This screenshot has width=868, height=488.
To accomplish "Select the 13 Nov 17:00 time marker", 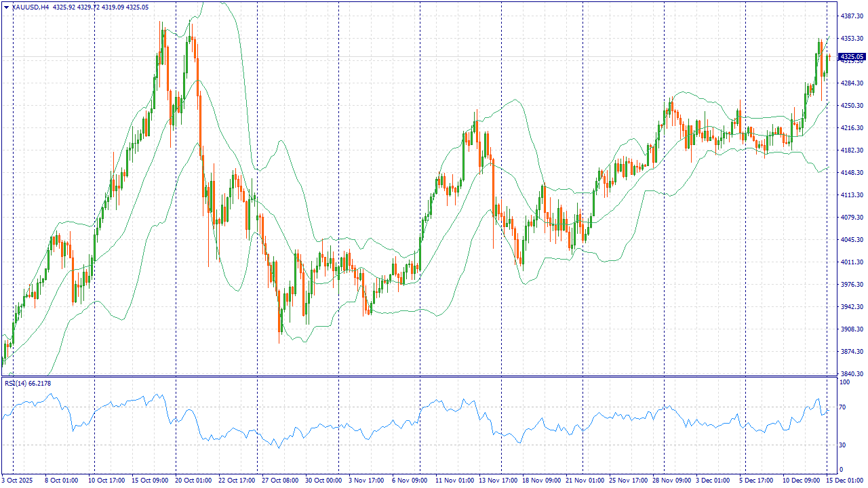I will pyautogui.click(x=499, y=481).
